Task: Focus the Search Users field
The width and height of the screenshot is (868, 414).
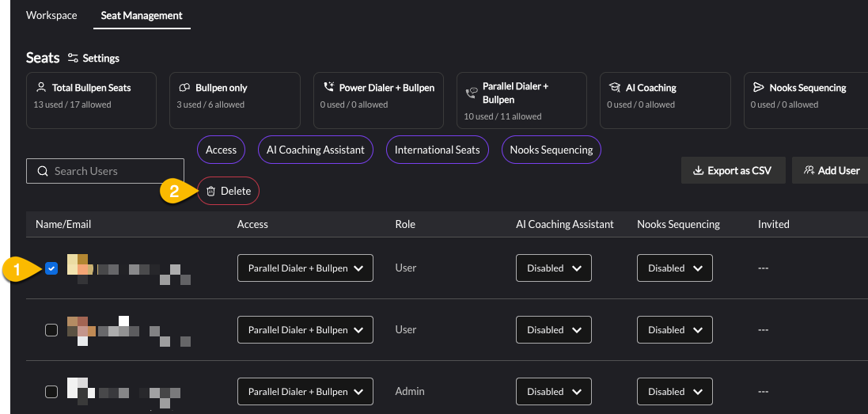Action: coord(105,171)
